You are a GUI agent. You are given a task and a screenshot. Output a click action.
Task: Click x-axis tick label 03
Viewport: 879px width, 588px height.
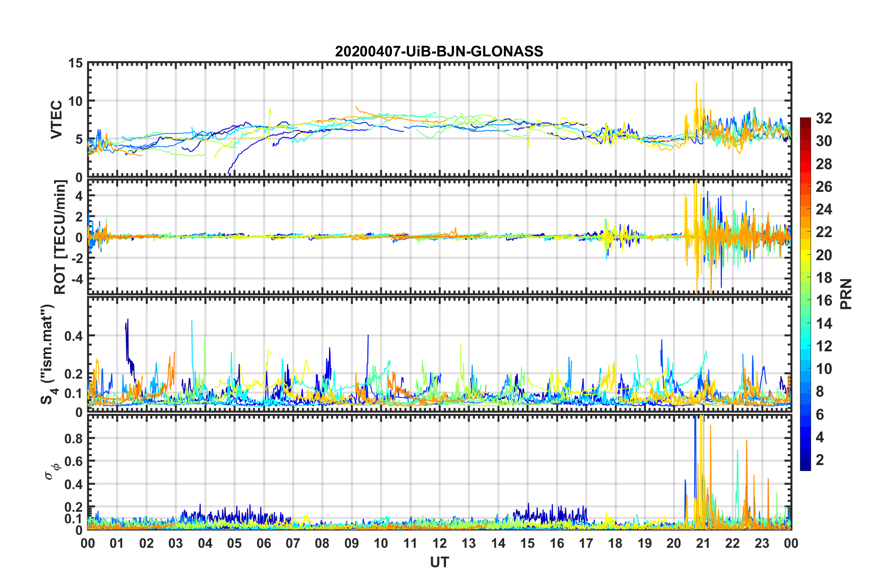176,543
